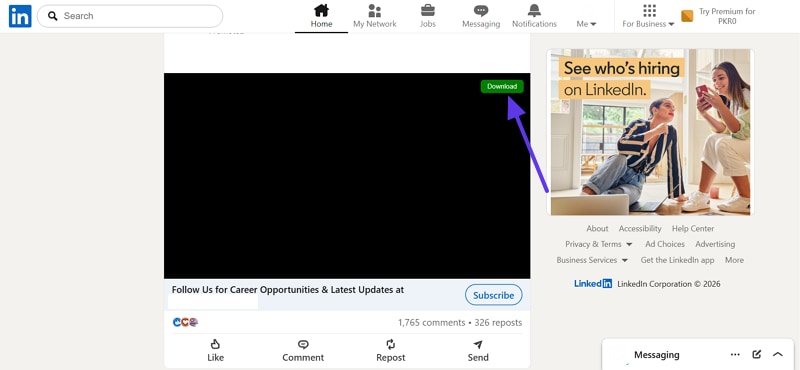
Task: Click the Follow Us for Career Opportunities text
Action: tap(288, 290)
